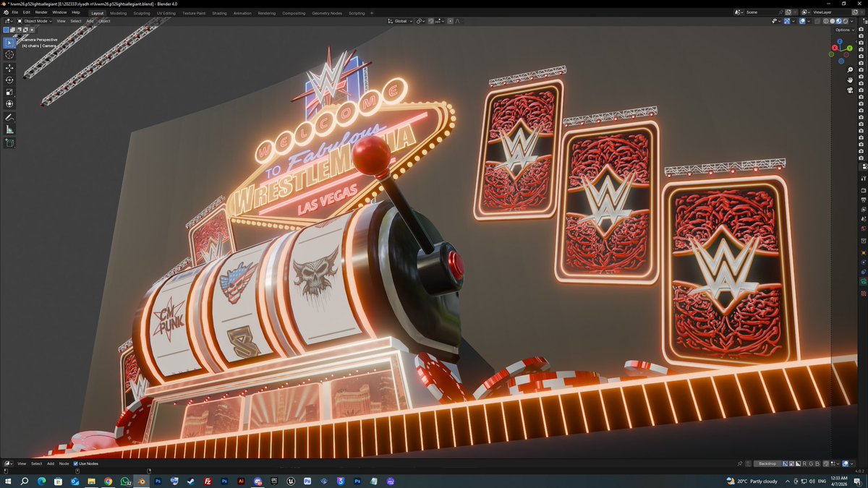Image resolution: width=868 pixels, height=488 pixels.
Task: Open the 3D viewport editor type dropdown
Action: [9, 21]
